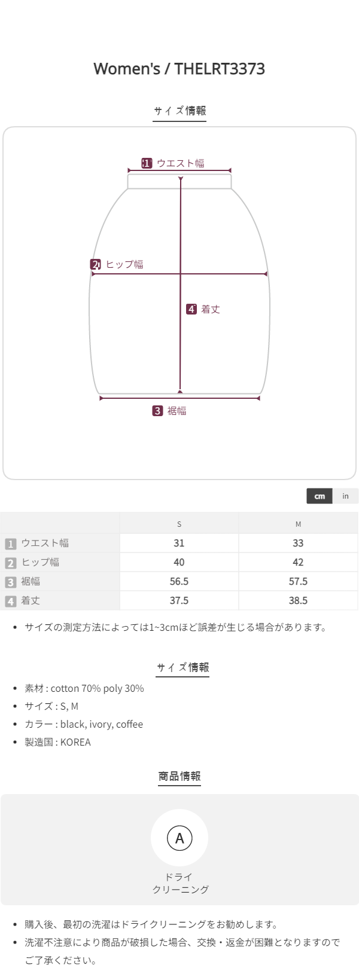
Task: Click the number 1 icon in size table
Action: pos(10,544)
